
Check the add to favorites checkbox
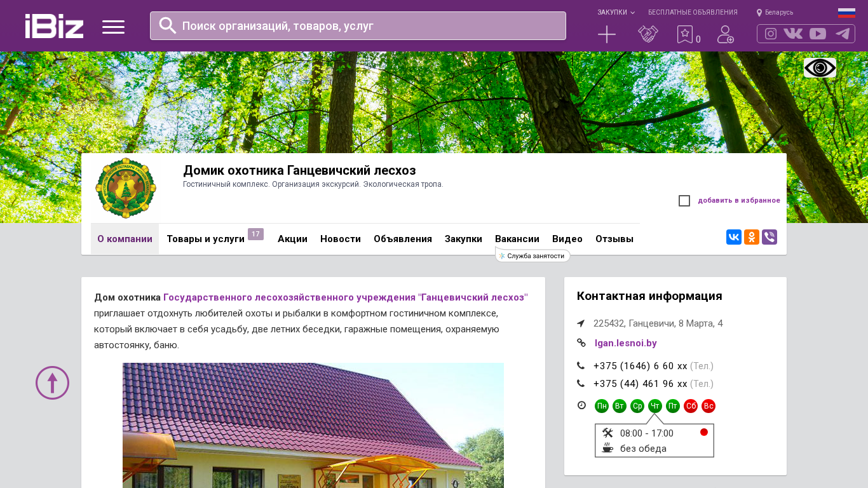[x=684, y=201]
